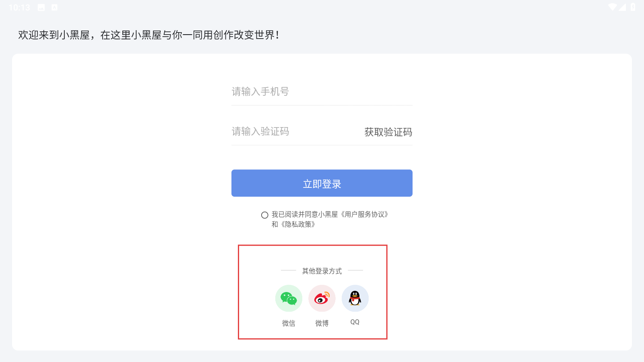Tap the picture notification icon in status bar
The image size is (644, 362).
[41, 7]
